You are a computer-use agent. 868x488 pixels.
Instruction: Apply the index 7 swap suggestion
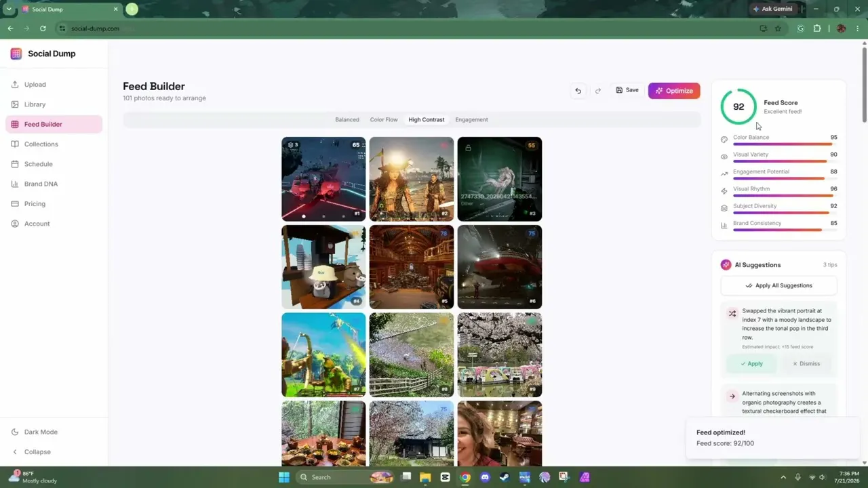click(751, 364)
